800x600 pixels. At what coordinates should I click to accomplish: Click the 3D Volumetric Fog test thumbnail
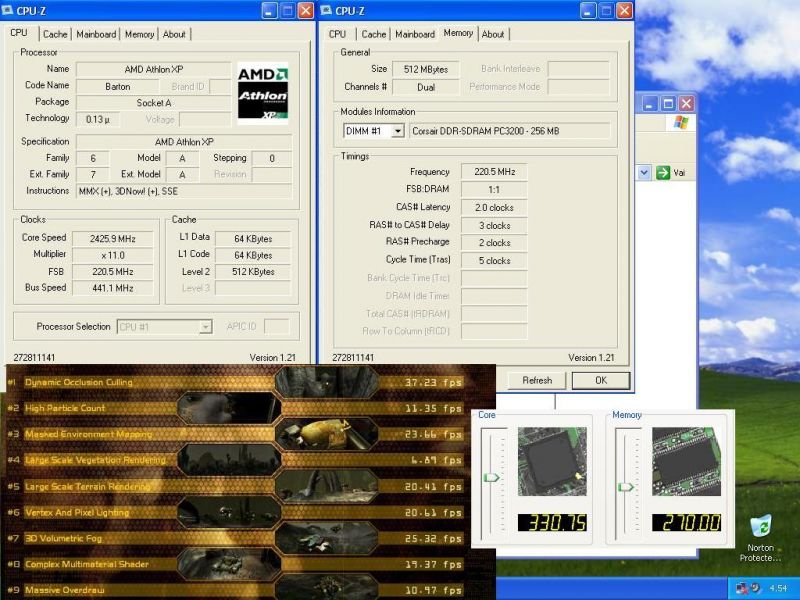click(327, 538)
